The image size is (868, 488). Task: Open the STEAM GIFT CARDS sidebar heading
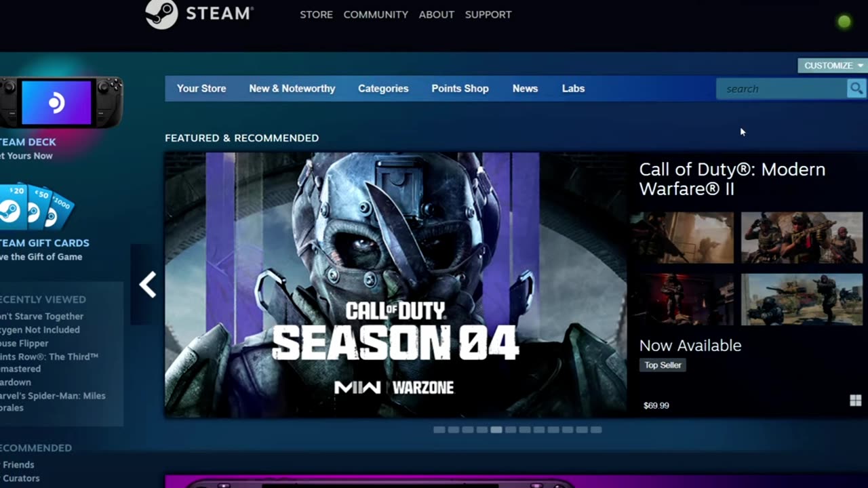44,243
